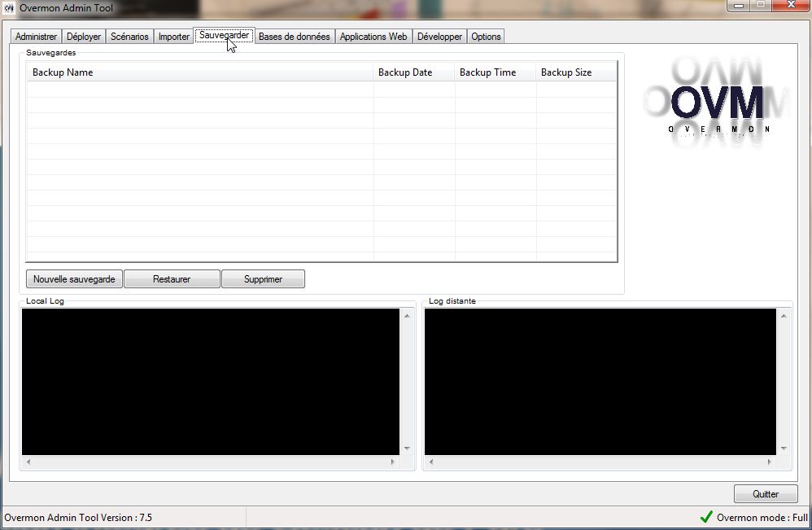Click Local Log vertical scrollbar down arrow
This screenshot has width=812, height=530.
tap(408, 449)
